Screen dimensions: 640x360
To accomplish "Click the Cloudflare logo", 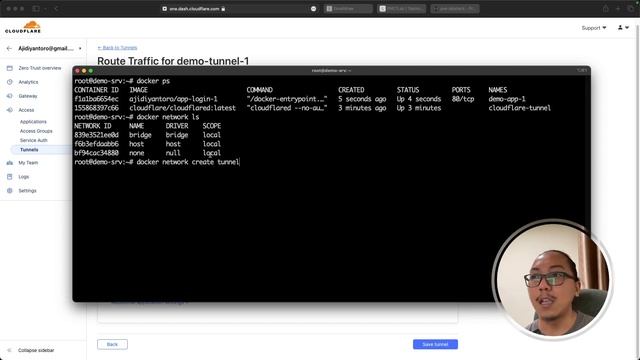I will [x=23, y=27].
